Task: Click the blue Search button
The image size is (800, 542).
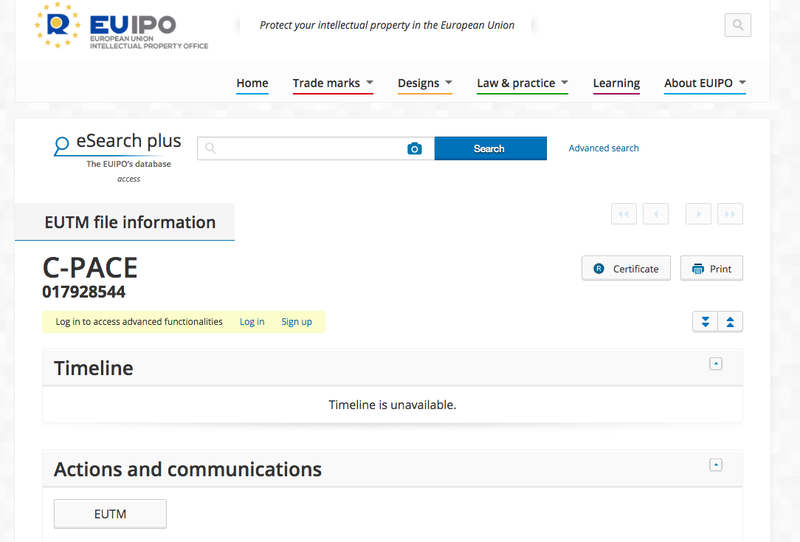Action: click(490, 149)
